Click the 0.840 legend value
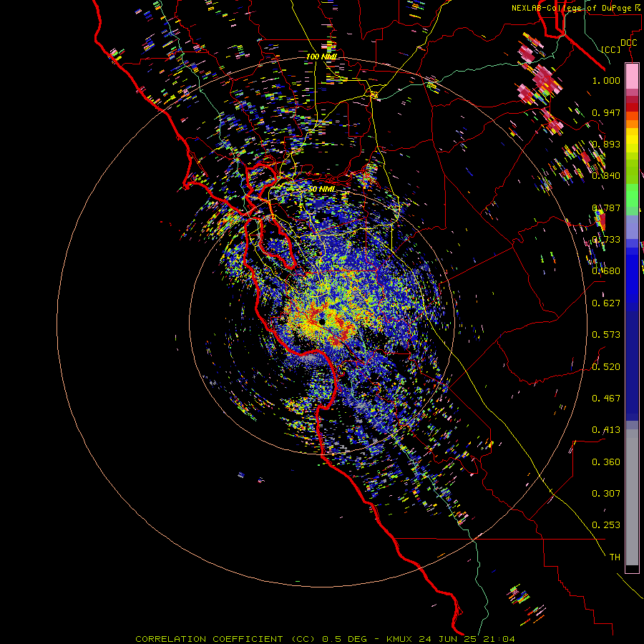This screenshot has width=644, height=644. tap(606, 176)
